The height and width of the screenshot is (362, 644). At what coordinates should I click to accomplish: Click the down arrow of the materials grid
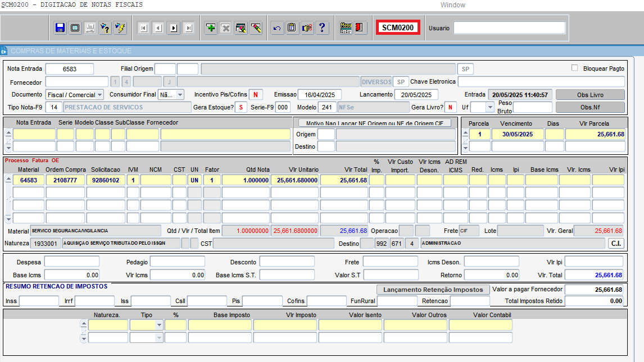click(8, 219)
